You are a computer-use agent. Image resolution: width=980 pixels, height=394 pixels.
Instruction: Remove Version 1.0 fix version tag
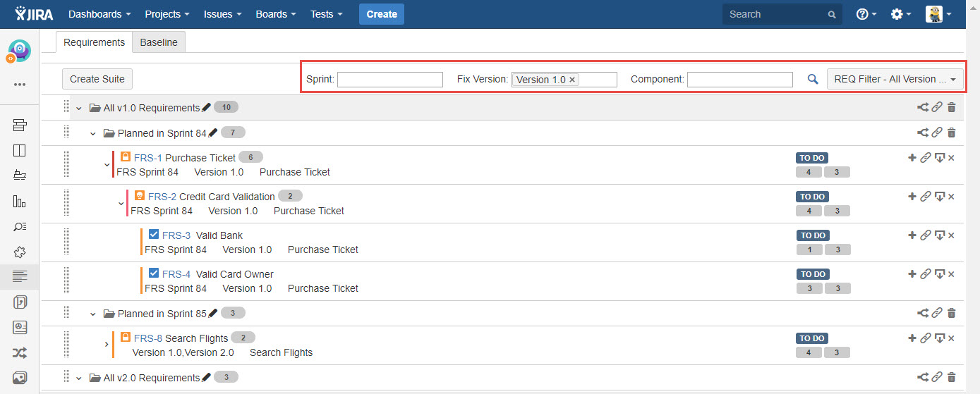point(572,80)
